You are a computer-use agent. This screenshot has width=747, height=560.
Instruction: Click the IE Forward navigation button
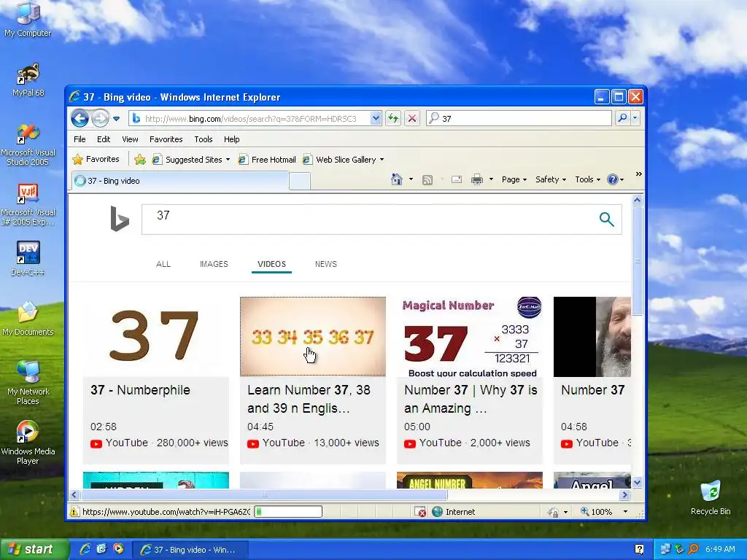100,118
